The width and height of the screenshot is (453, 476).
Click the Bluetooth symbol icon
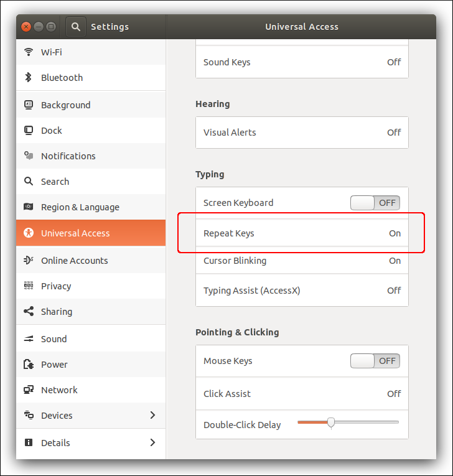(29, 77)
